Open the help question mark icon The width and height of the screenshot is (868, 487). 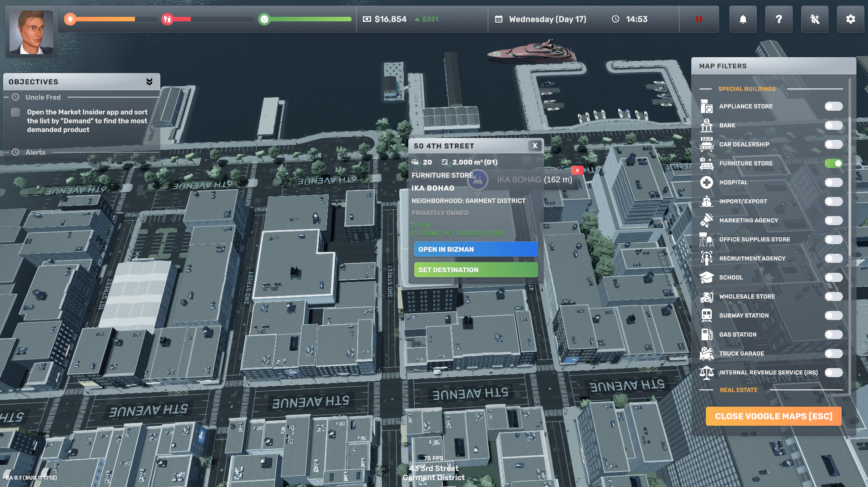tap(779, 19)
